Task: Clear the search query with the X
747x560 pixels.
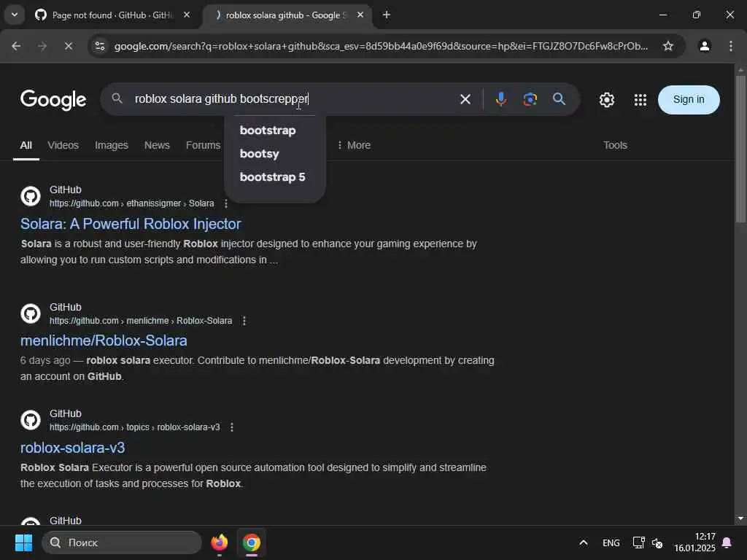Action: click(465, 99)
